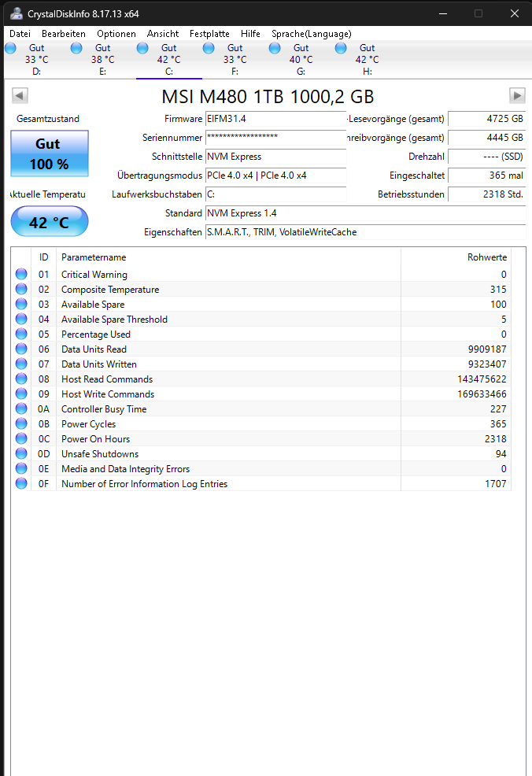Open the Datei menu

[x=20, y=34]
